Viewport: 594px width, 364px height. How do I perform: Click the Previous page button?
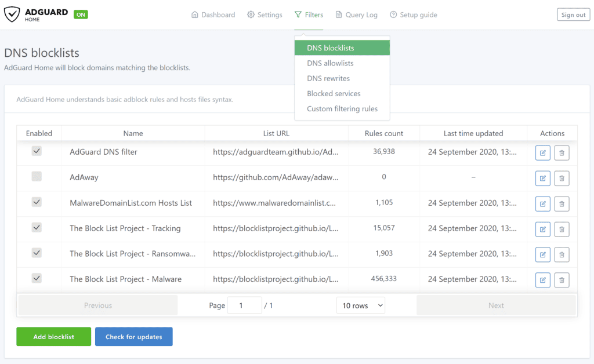coord(97,305)
